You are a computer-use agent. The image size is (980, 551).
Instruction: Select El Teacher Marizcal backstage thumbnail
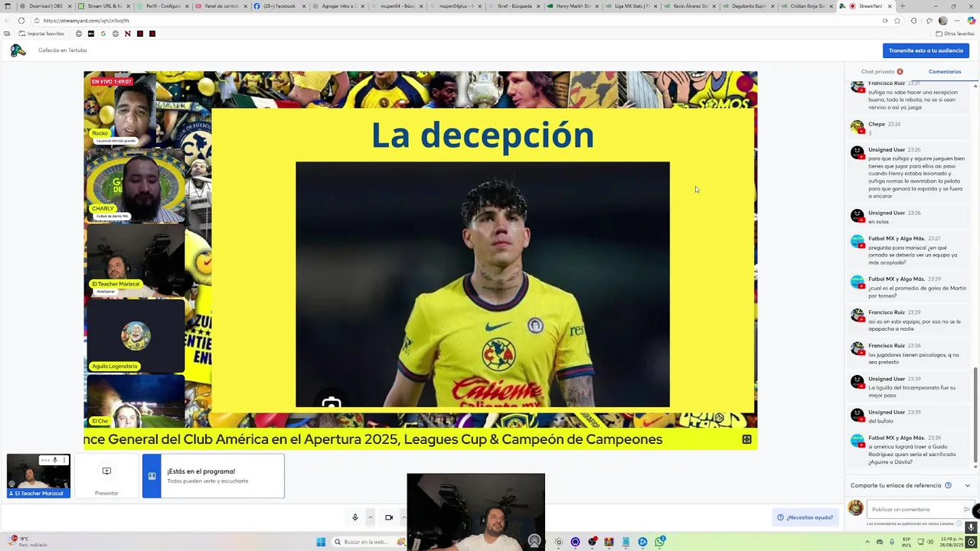tap(38, 476)
